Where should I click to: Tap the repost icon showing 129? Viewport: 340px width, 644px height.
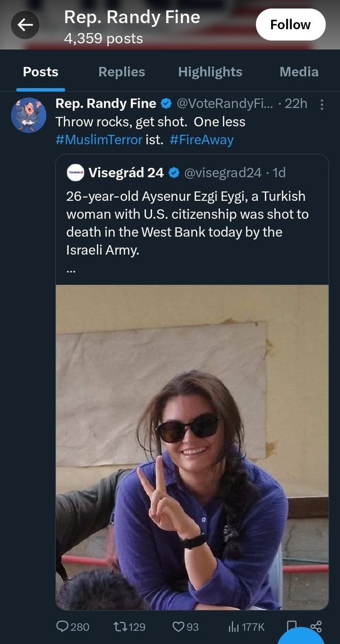[121, 626]
